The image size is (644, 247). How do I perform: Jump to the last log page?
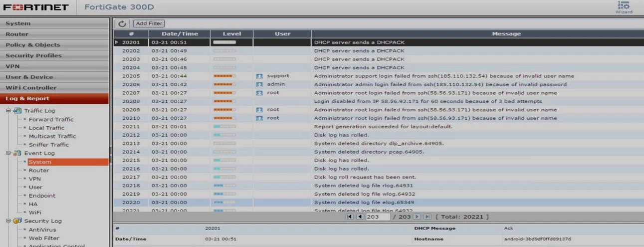click(x=427, y=217)
